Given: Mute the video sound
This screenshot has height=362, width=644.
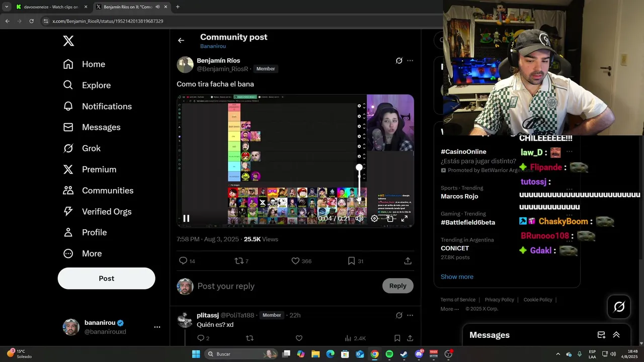Looking at the screenshot, I should pos(359,218).
